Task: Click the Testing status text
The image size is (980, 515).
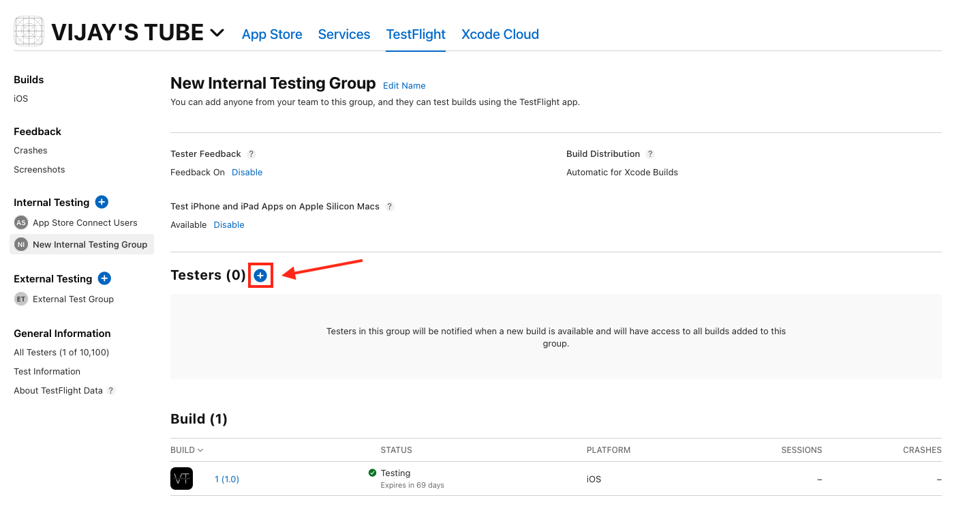Action: (395, 473)
